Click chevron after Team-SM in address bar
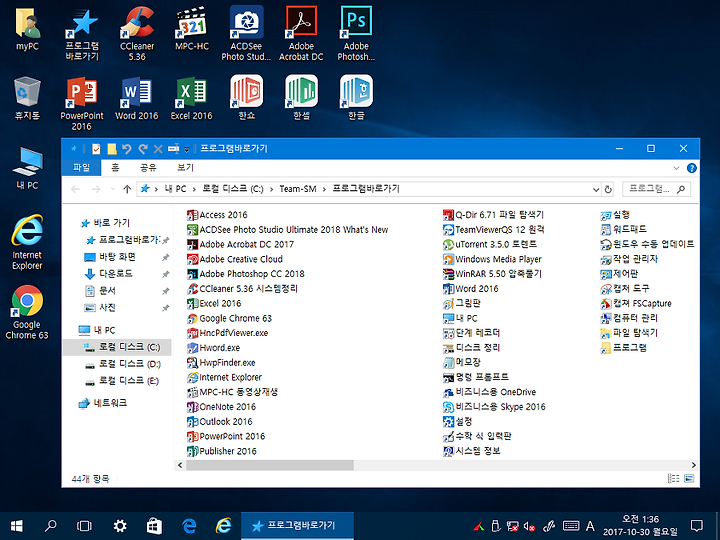 coord(324,189)
